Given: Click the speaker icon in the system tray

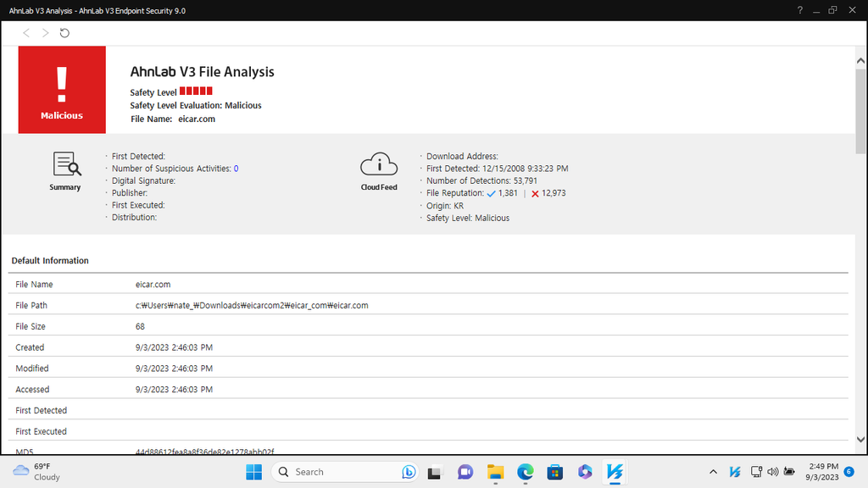Looking at the screenshot, I should coord(771,472).
